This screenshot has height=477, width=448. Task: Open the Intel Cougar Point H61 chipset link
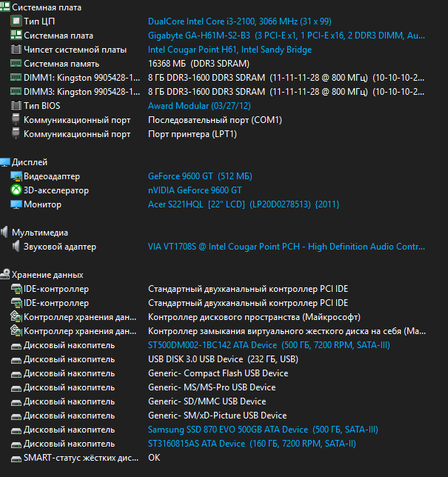[x=230, y=50]
